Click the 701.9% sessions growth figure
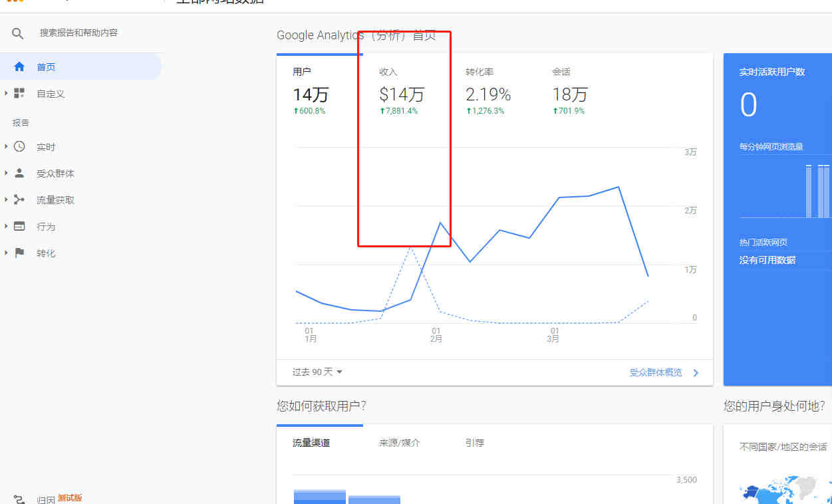The image size is (832, 504). coord(569,111)
